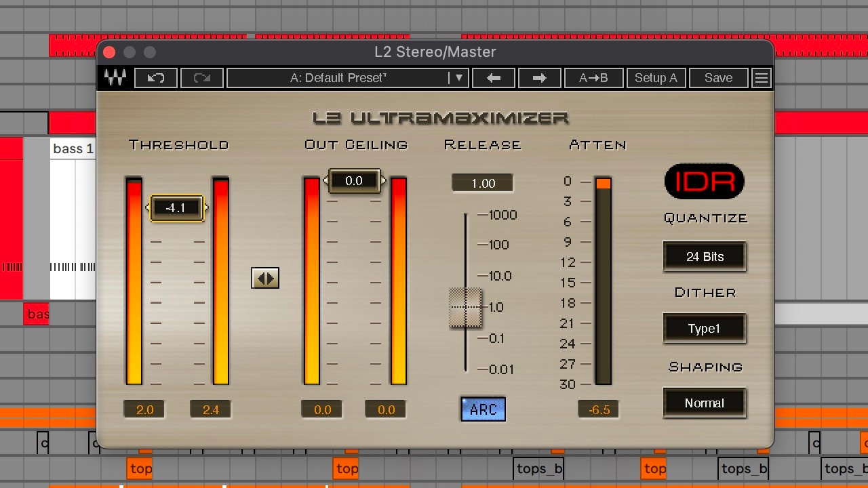Click the 10.0 mark on Release scale
This screenshot has height=488, width=868.
tap(500, 276)
